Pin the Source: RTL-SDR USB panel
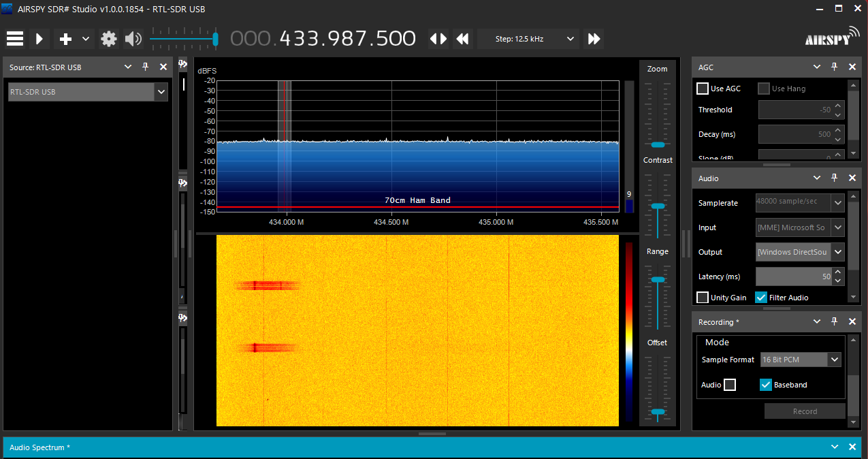Screen dimensions: 868x459 (145, 67)
